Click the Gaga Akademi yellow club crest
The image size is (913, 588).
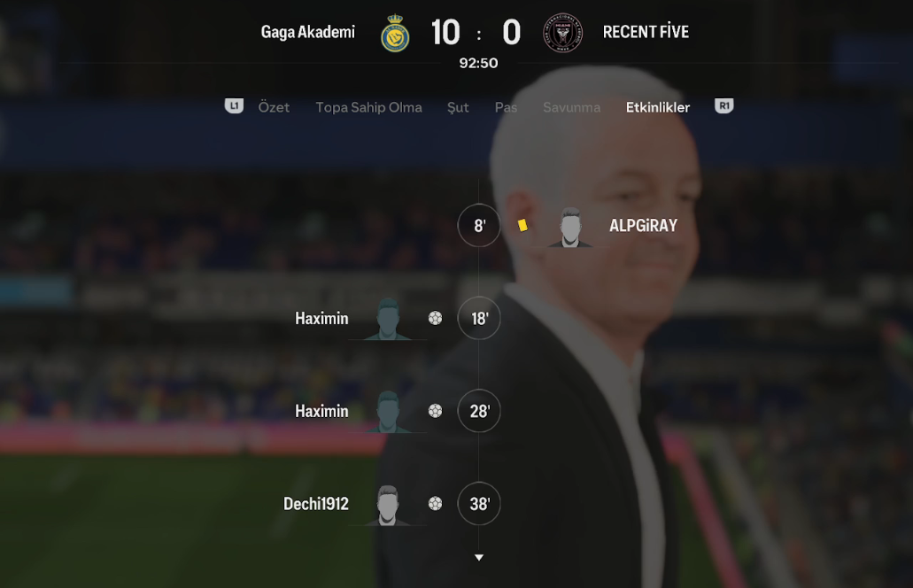point(395,33)
